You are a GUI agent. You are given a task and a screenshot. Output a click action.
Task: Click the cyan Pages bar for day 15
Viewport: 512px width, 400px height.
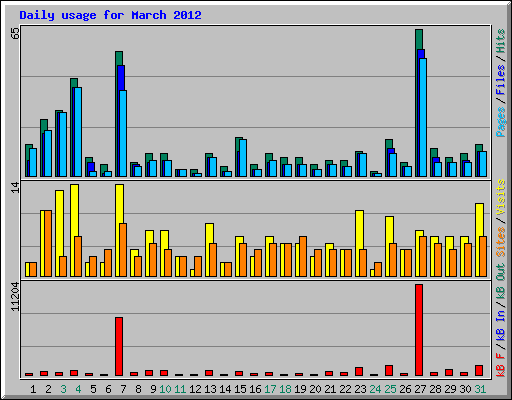[243, 158]
